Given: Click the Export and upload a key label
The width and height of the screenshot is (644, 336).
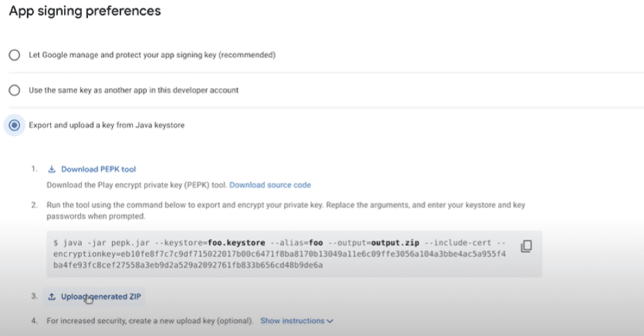Looking at the screenshot, I should click(106, 125).
